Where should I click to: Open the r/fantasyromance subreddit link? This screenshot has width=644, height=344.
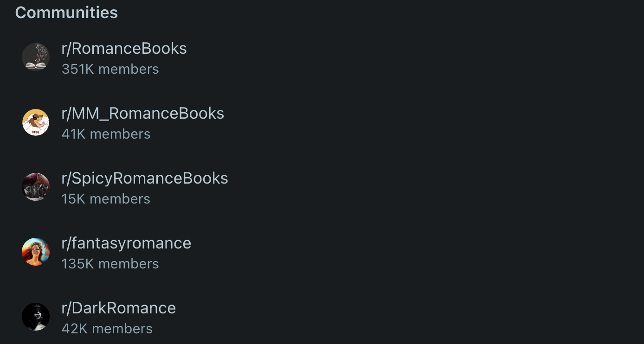pos(126,243)
